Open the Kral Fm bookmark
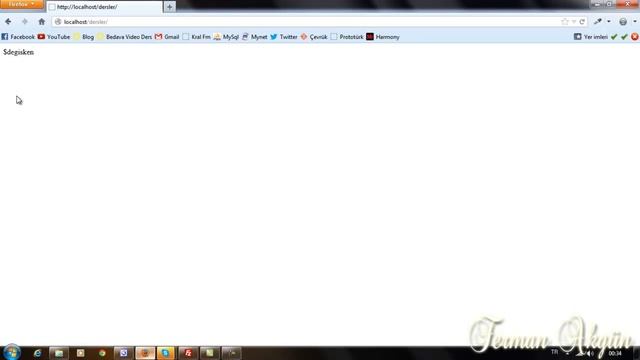Viewport: 640px width, 360px height. (x=196, y=37)
